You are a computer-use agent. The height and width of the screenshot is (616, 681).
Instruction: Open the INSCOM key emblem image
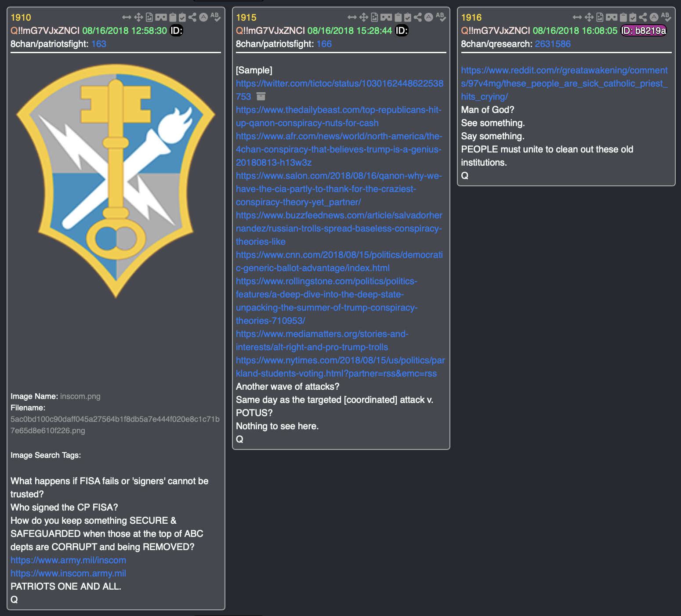pyautogui.click(x=116, y=181)
